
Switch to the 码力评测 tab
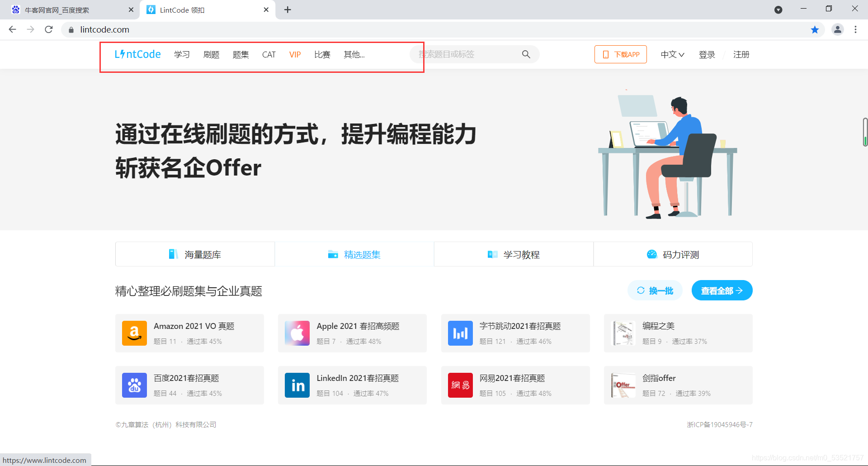673,254
